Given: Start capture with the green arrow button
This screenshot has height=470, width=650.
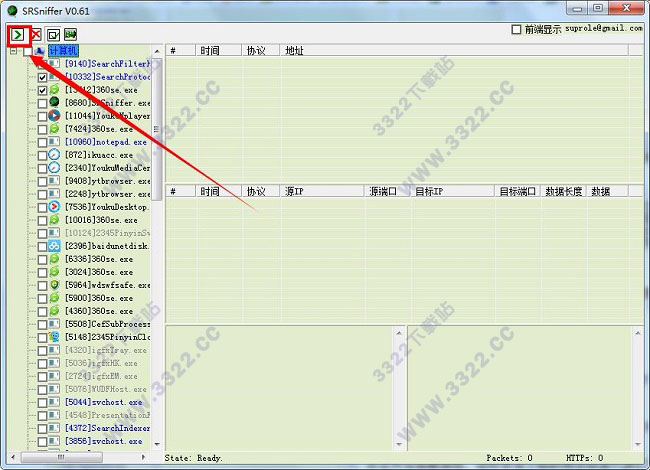Looking at the screenshot, I should [x=18, y=35].
